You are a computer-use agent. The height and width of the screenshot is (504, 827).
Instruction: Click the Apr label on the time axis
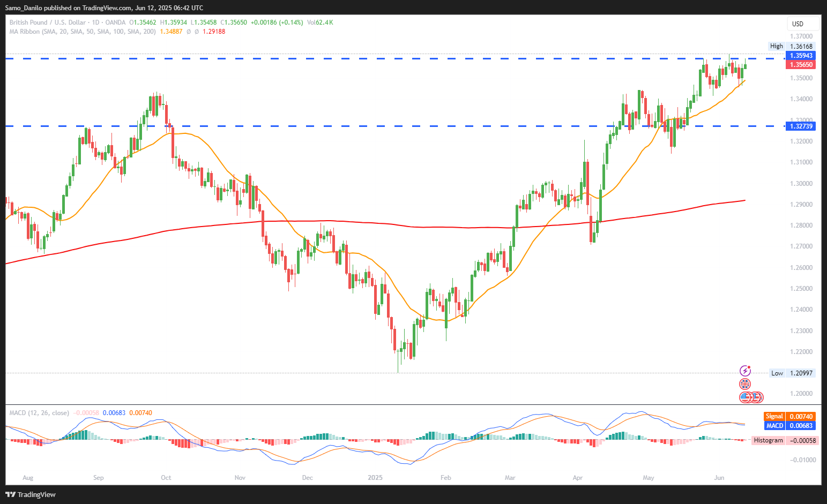[x=577, y=477]
